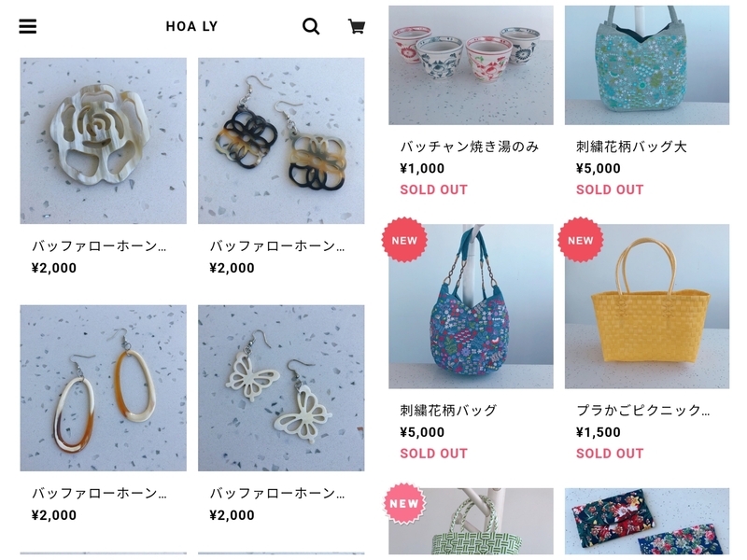747x560 pixels.
Task: Click the 刺繍花柄バッグ product title
Action: [x=448, y=410]
